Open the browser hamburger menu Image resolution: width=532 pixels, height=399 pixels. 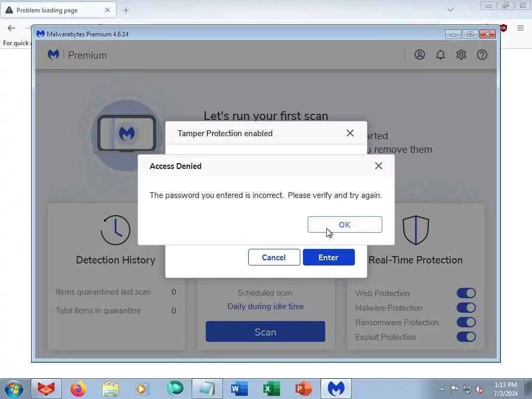click(521, 28)
